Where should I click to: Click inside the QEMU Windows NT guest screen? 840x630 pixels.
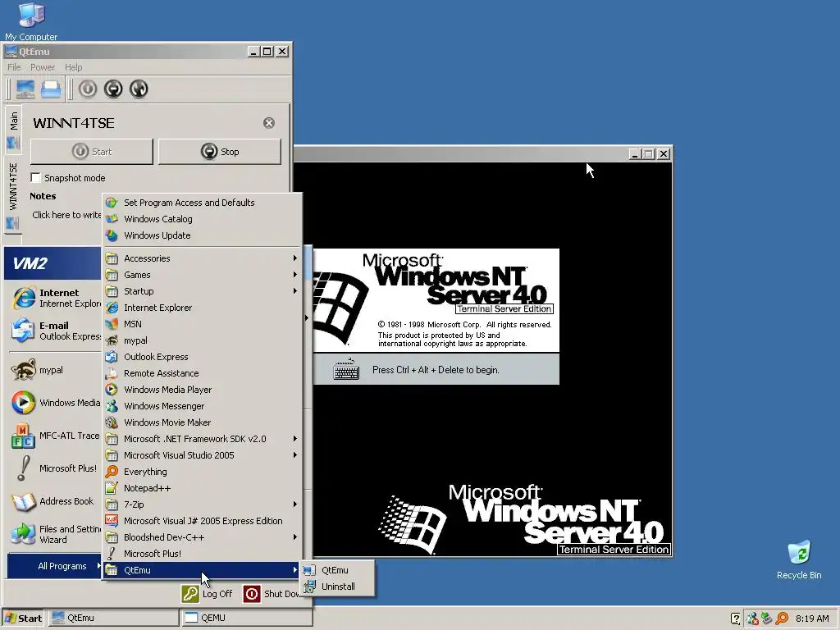click(482, 359)
